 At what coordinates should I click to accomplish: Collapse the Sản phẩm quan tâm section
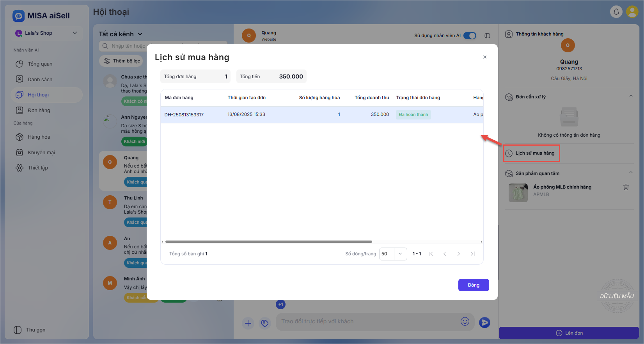coord(631,173)
